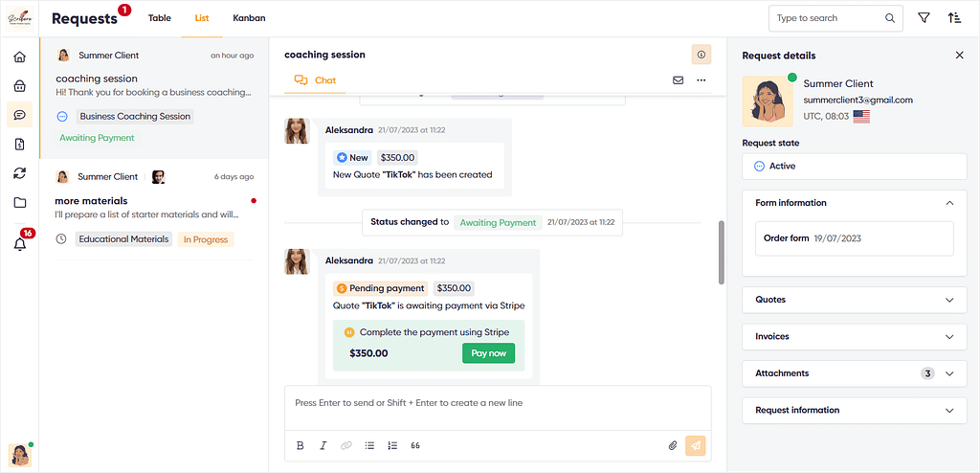This screenshot has height=473, width=980.
Task: Collapse the Form information section
Action: 949,203
